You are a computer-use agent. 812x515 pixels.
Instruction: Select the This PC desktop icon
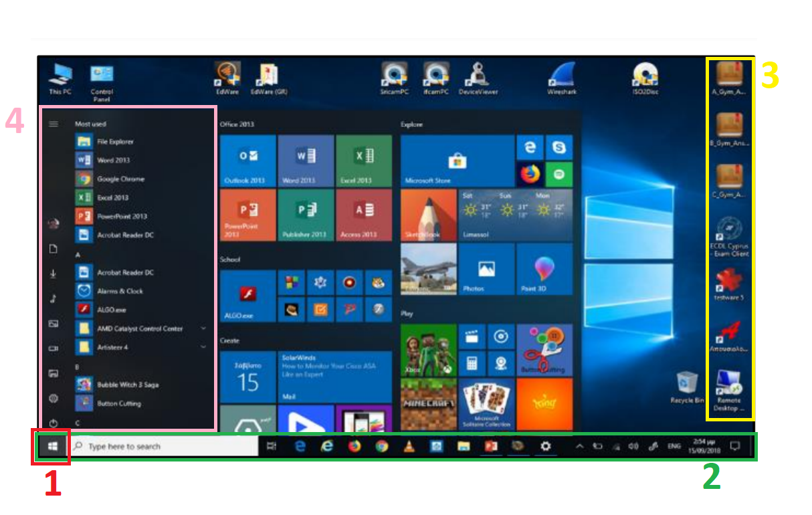point(60,78)
